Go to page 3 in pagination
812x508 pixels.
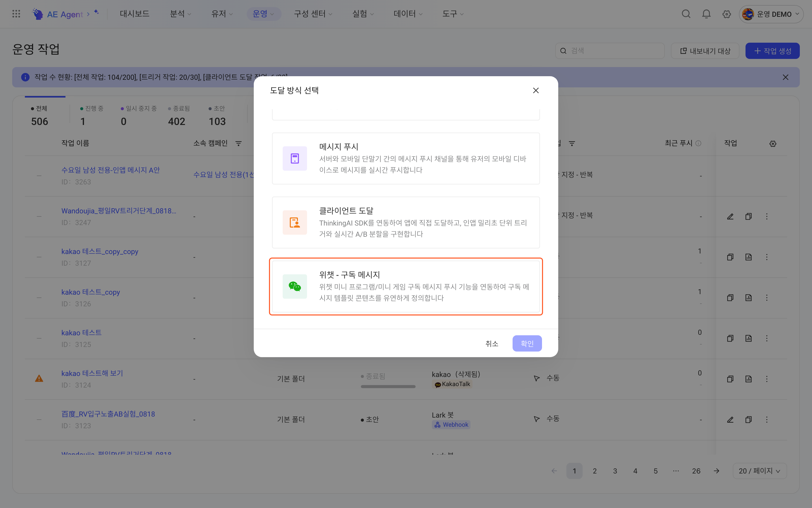click(x=615, y=471)
